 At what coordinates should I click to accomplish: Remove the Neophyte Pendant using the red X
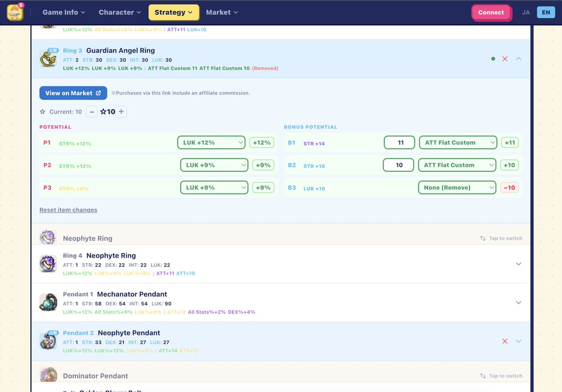click(505, 341)
